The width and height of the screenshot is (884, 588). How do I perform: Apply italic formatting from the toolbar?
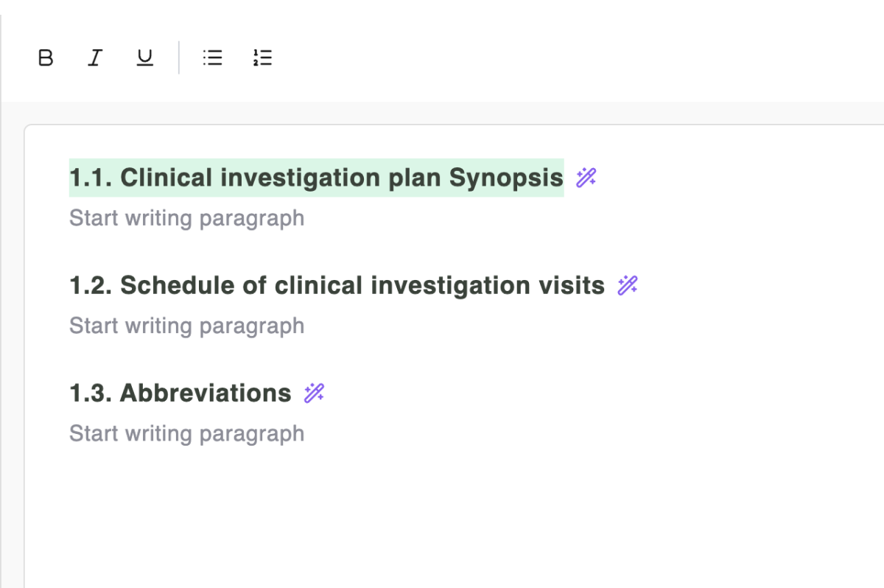tap(94, 57)
